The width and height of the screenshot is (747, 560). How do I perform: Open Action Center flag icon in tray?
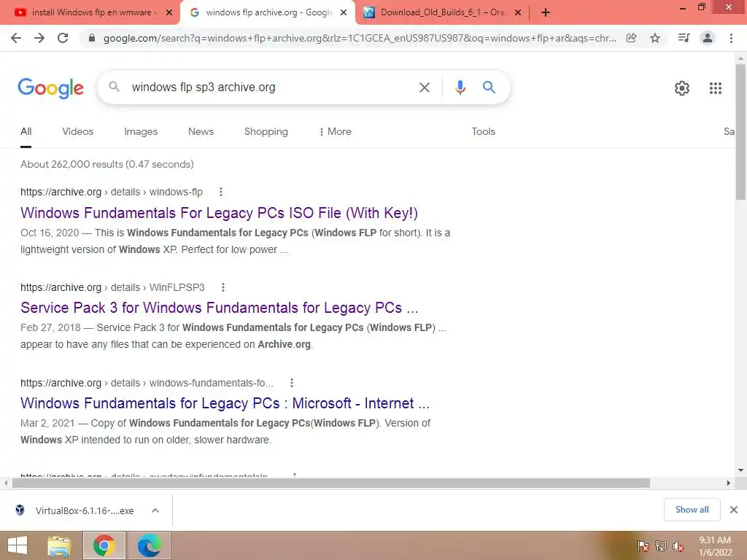[x=643, y=546]
